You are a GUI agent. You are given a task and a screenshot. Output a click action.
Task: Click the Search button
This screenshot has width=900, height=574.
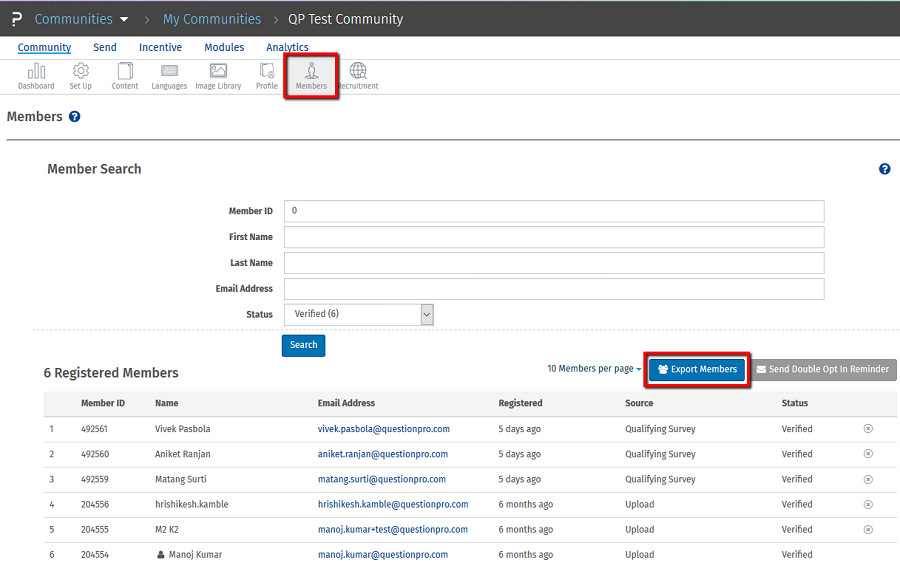[x=303, y=345]
